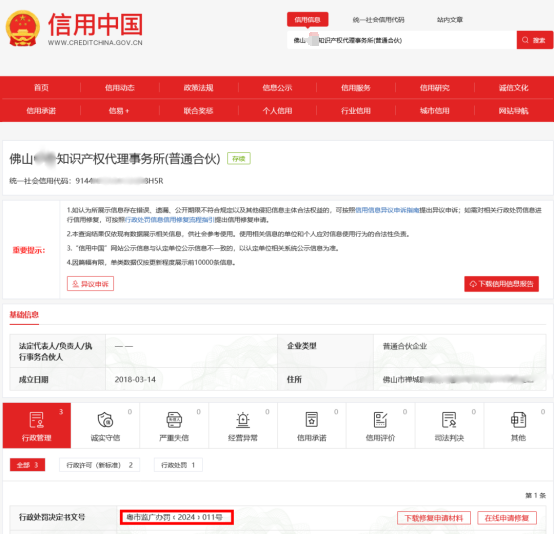Image resolution: width=554 pixels, height=535 pixels.
Task: Filter by 行政处罚 1
Action: [x=178, y=465]
